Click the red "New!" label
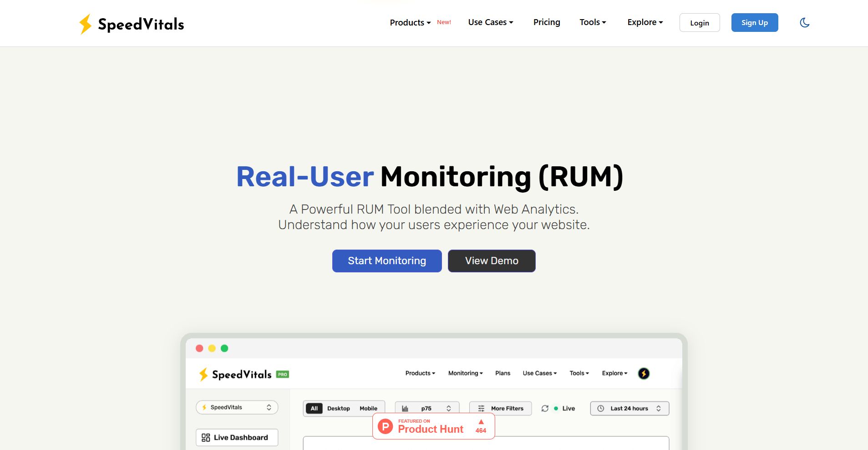Viewport: 868px width, 450px height. (x=444, y=22)
